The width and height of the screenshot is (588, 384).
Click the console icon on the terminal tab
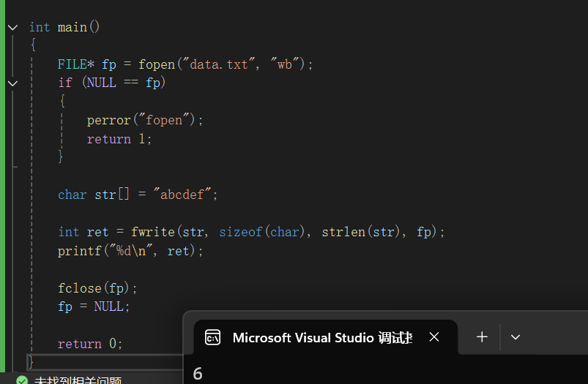pos(212,337)
